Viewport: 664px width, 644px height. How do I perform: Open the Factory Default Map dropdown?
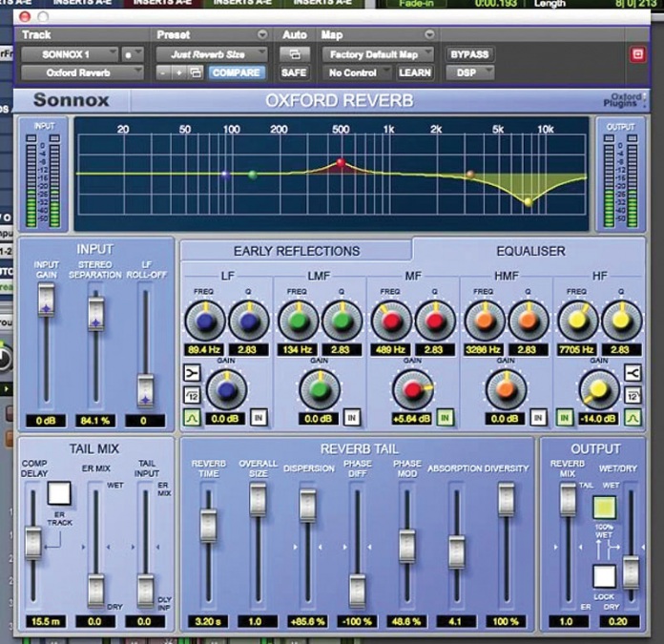pyautogui.click(x=378, y=54)
